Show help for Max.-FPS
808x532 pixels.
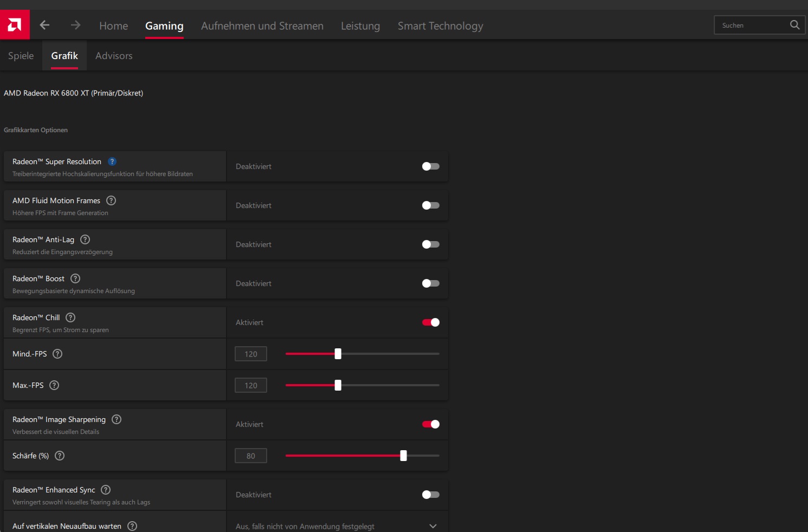(54, 385)
